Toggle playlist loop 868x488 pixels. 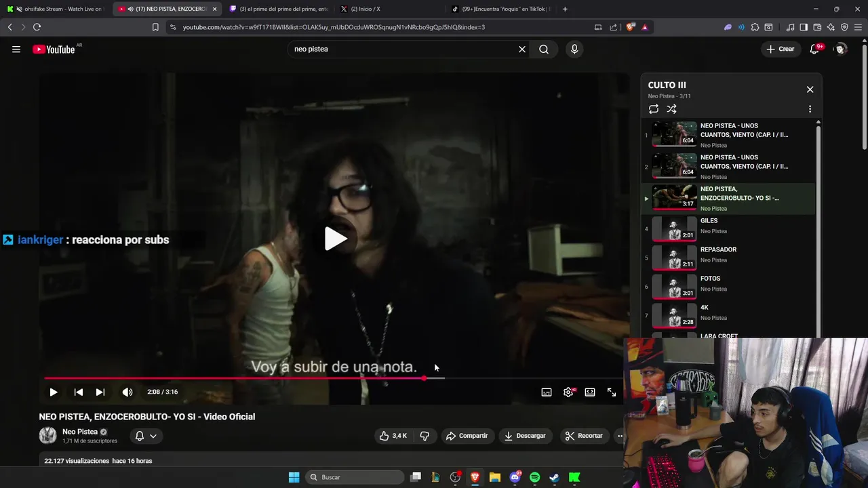pos(654,109)
